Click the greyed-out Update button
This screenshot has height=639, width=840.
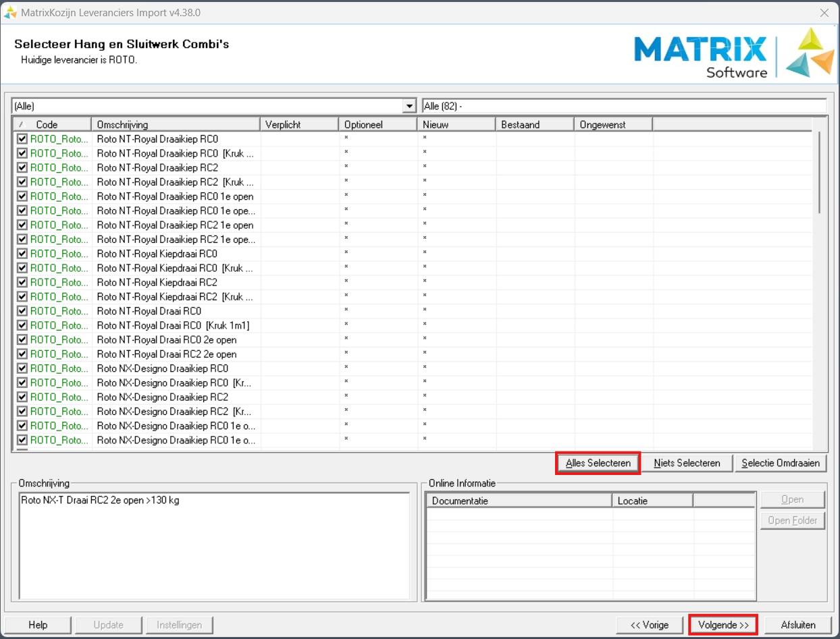pos(109,625)
